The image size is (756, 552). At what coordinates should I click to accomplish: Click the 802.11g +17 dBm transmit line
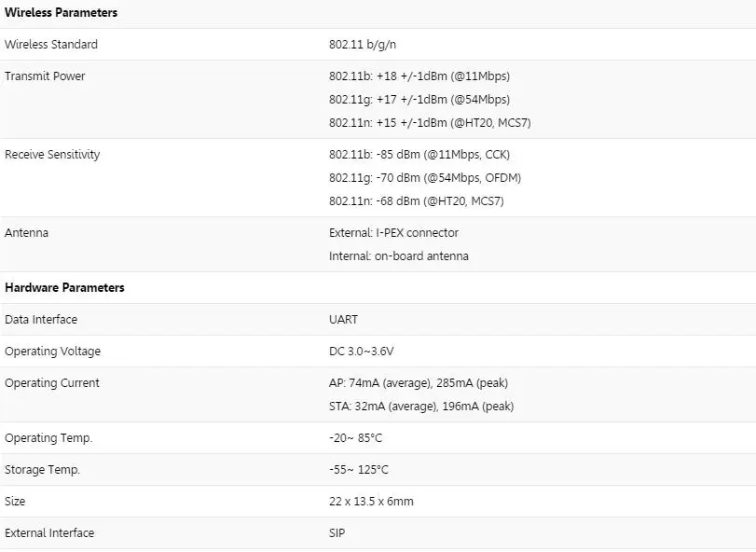point(419,100)
